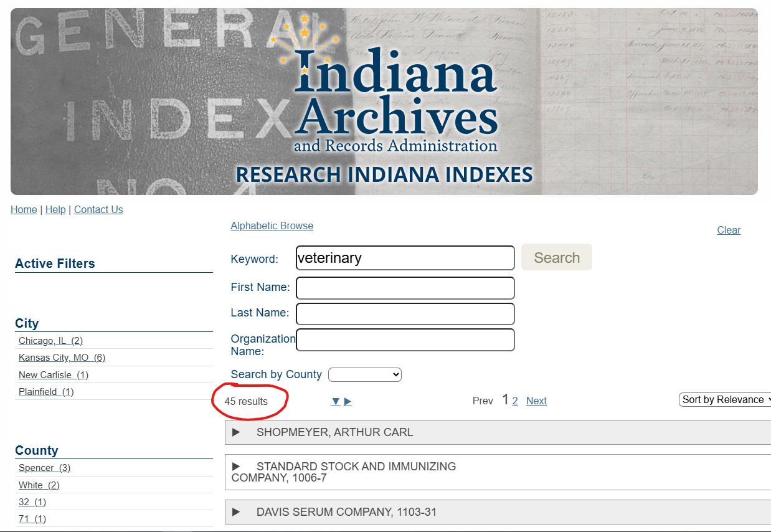This screenshot has height=532, width=771.
Task: Click the County filter heading
Action: (x=37, y=450)
